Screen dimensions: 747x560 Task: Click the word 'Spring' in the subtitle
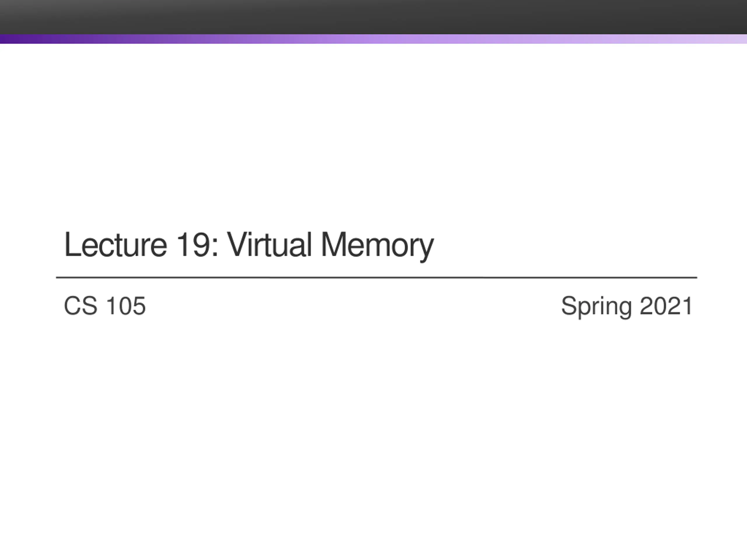(596, 307)
